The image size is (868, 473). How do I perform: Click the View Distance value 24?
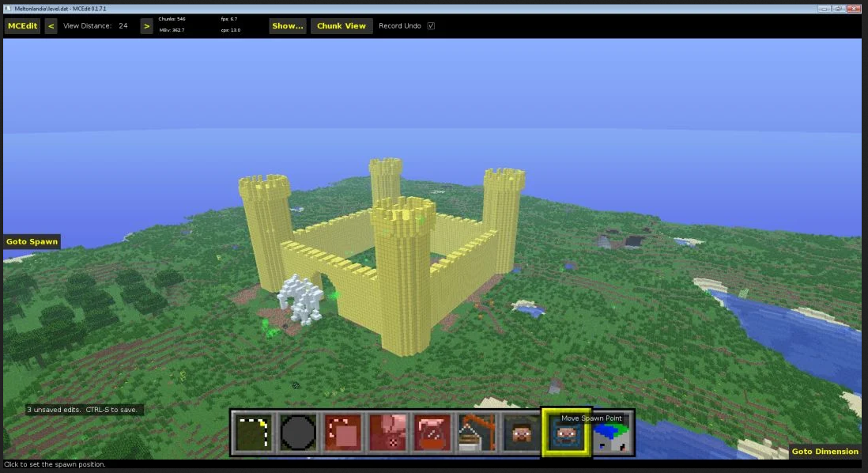(123, 26)
